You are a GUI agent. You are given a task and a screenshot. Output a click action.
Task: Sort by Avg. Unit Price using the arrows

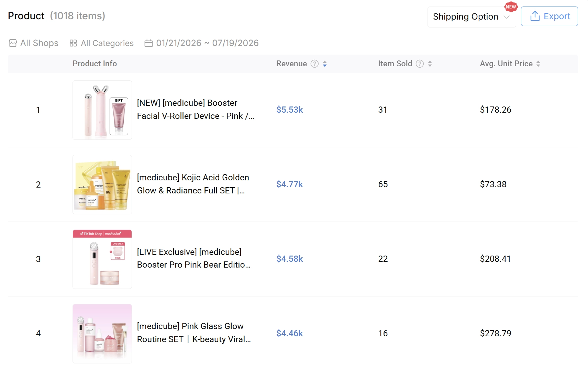click(538, 64)
